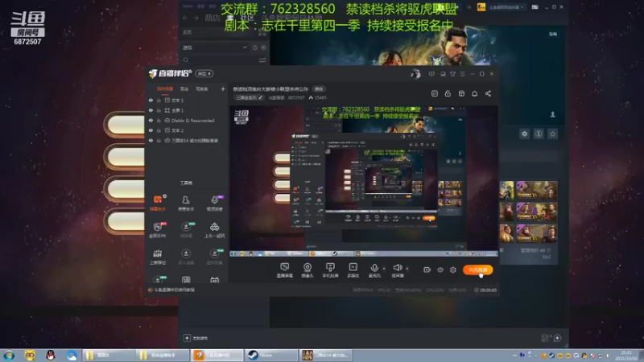Viewport: 644px width, 362px height.
Task: Lock the 全屏 1 layer
Action: click(159, 110)
